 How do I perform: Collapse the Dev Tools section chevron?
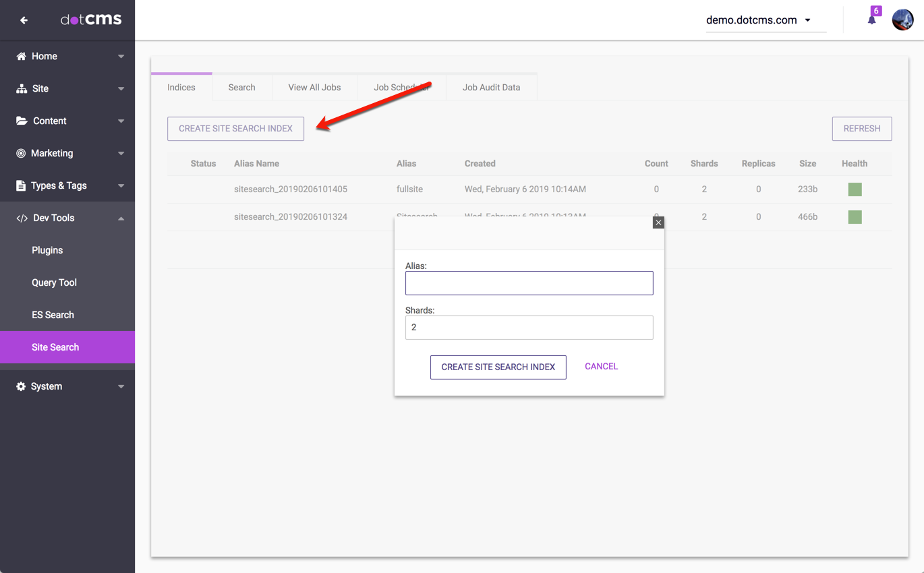click(x=121, y=218)
